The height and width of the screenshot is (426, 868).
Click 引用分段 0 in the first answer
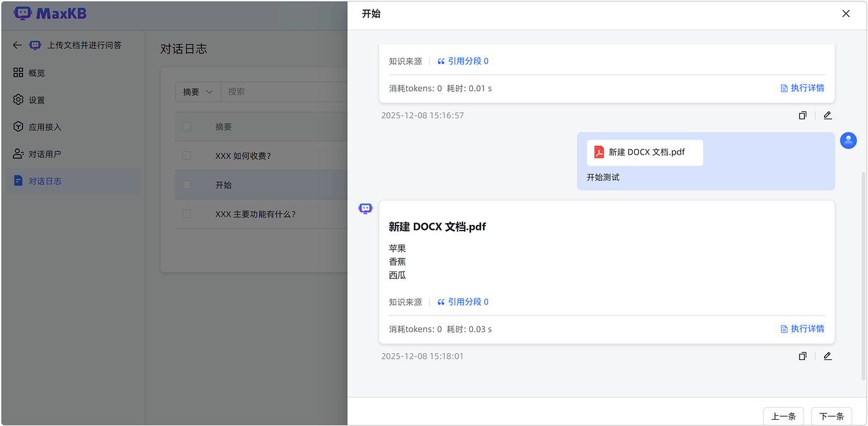[463, 61]
